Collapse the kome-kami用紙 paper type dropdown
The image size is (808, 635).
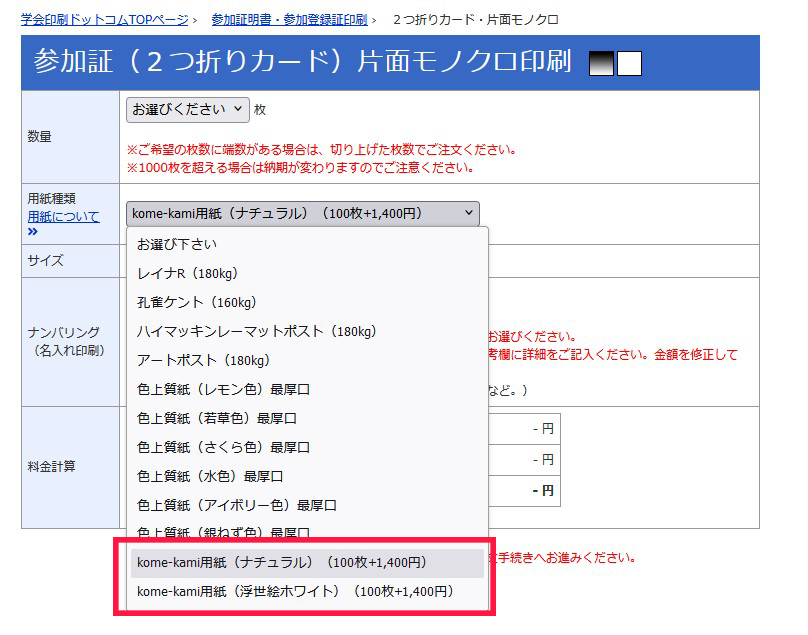(x=302, y=213)
